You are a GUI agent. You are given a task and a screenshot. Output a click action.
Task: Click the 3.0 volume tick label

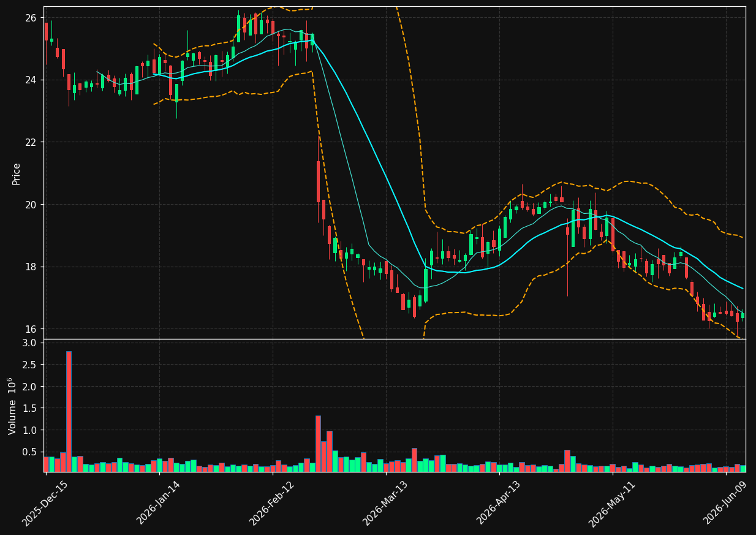pyautogui.click(x=29, y=343)
